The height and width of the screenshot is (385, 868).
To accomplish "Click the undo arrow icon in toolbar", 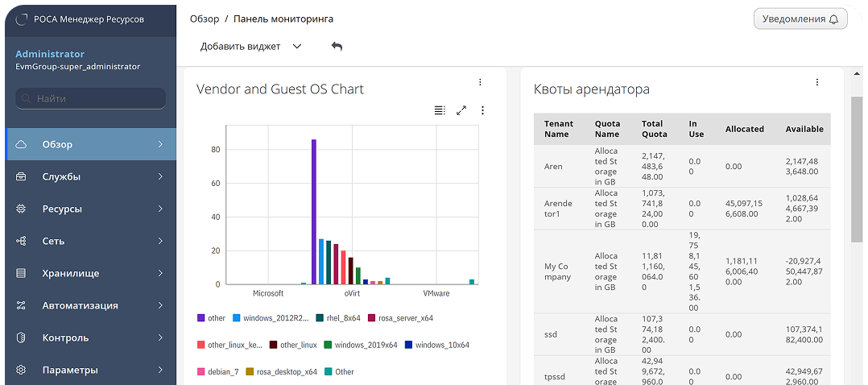I will (337, 47).
